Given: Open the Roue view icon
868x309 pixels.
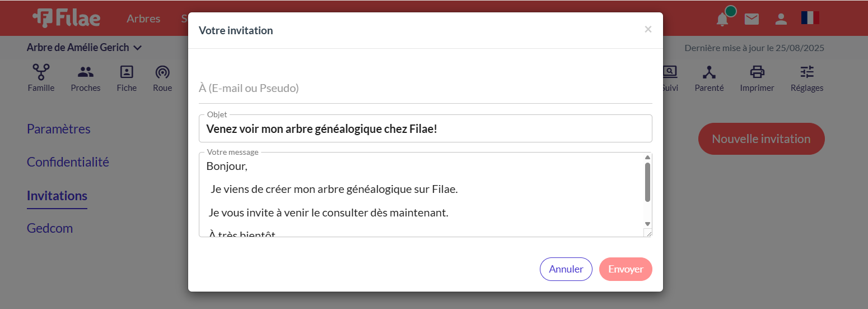Looking at the screenshot, I should (x=162, y=78).
